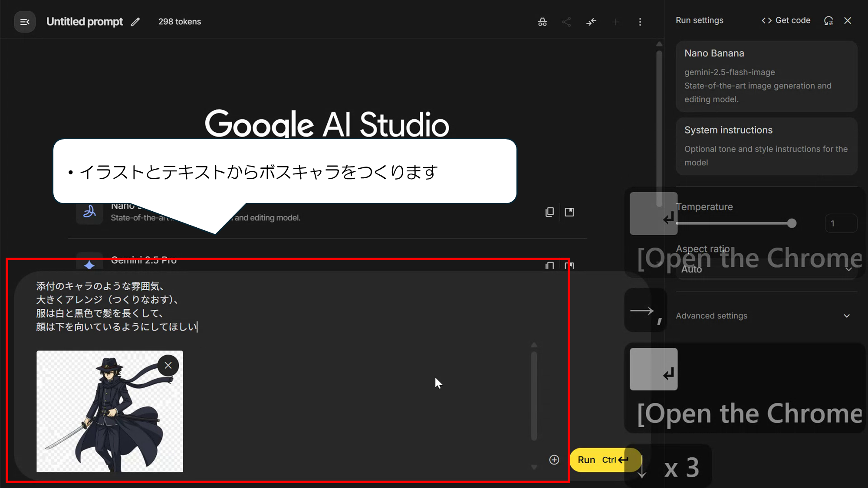The height and width of the screenshot is (488, 868).
Task: Reset run settings to defaults icon
Action: pos(829,20)
